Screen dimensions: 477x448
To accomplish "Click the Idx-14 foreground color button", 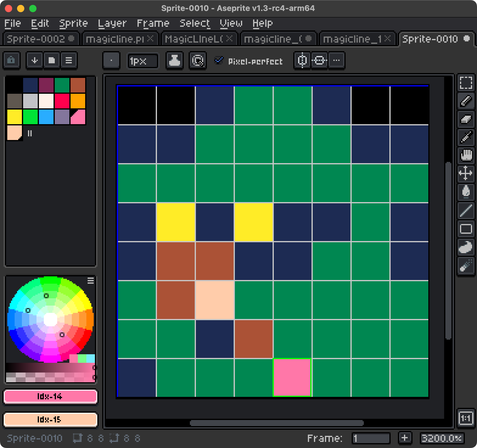I will 50,397.
